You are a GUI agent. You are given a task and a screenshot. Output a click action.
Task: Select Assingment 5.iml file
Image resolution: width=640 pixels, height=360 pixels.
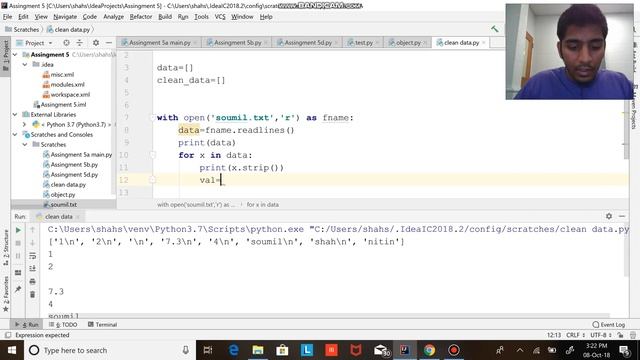[63, 104]
